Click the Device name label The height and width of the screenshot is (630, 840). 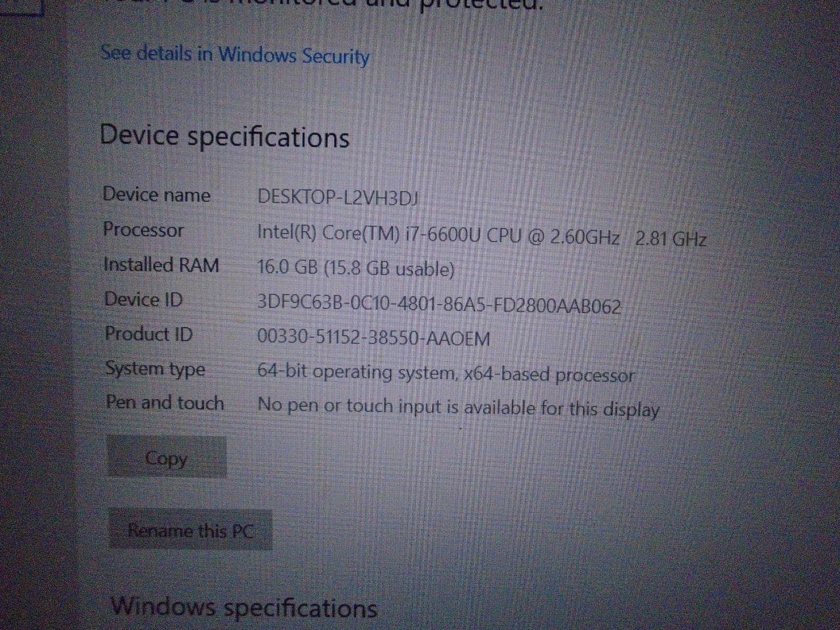(x=156, y=195)
